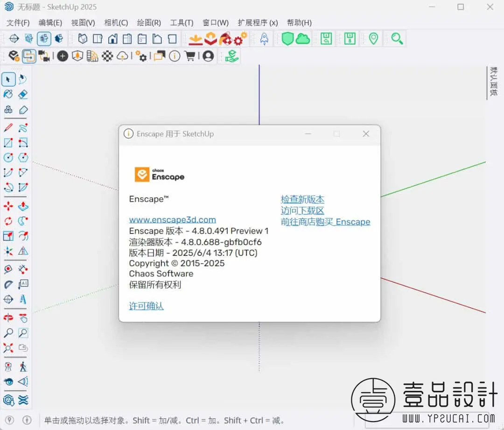Open the www.enscape3d.com link

tap(172, 219)
